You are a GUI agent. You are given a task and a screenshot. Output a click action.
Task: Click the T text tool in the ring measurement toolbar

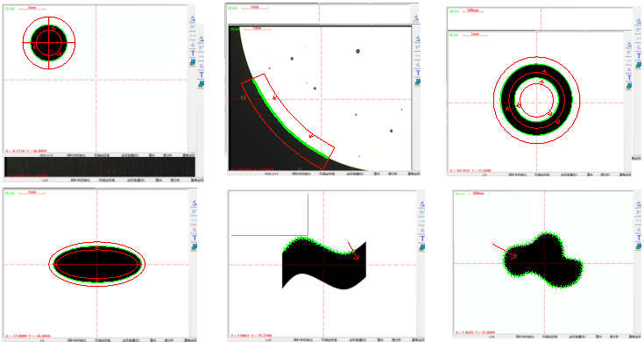(629, 77)
